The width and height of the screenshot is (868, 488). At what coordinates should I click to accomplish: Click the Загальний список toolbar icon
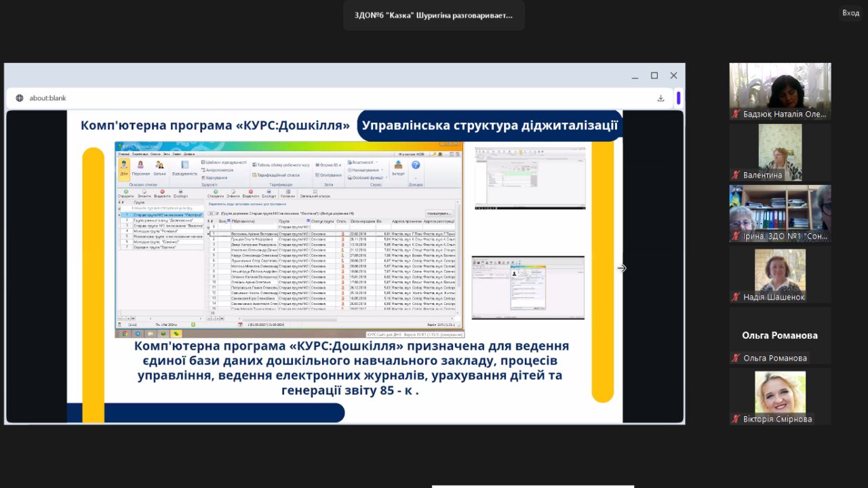[315, 192]
